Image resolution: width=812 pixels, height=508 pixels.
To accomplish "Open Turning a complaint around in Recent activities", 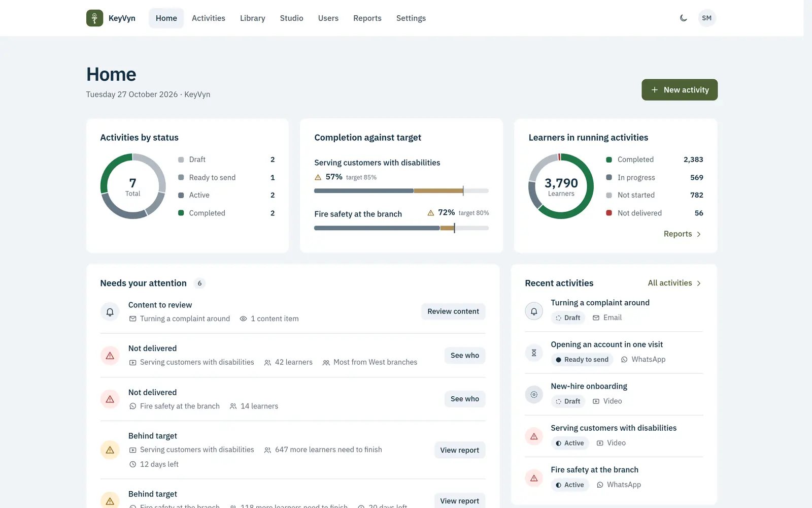I will tap(600, 303).
